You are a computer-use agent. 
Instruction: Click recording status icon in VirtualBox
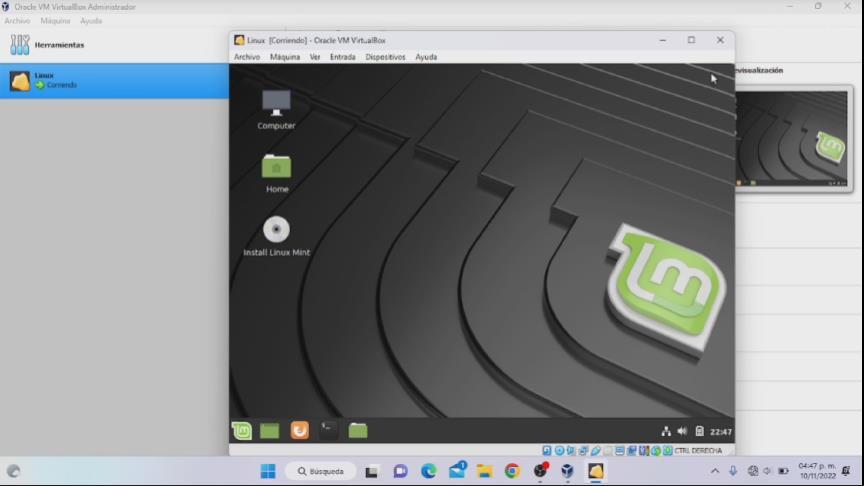(632, 451)
